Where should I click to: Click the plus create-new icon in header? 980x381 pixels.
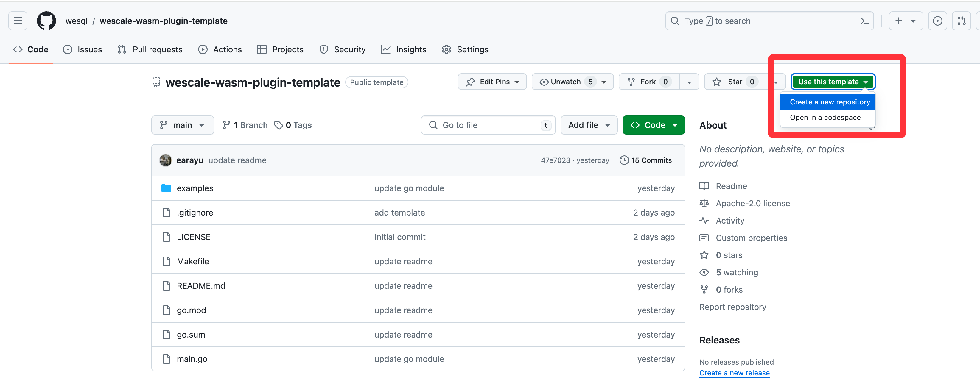(x=899, y=21)
